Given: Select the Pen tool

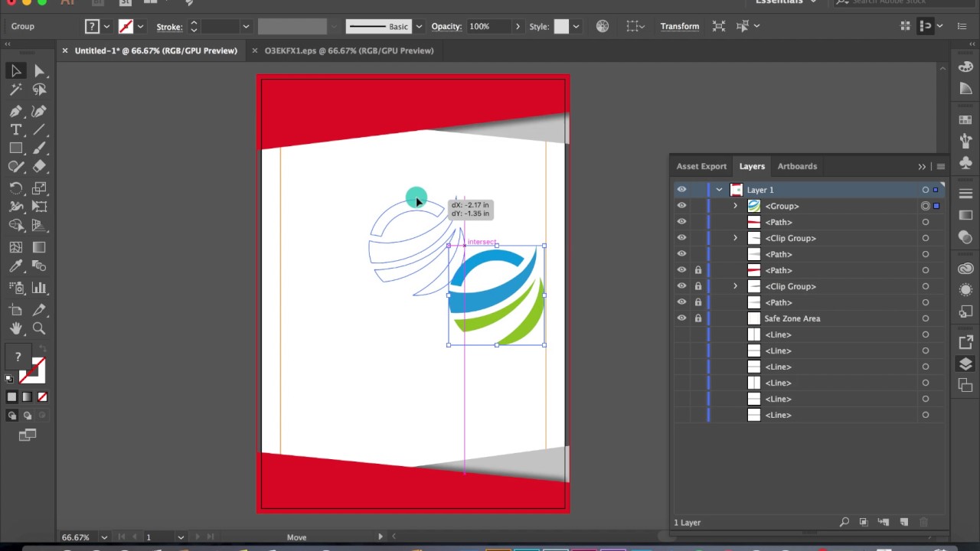Looking at the screenshot, I should point(16,111).
